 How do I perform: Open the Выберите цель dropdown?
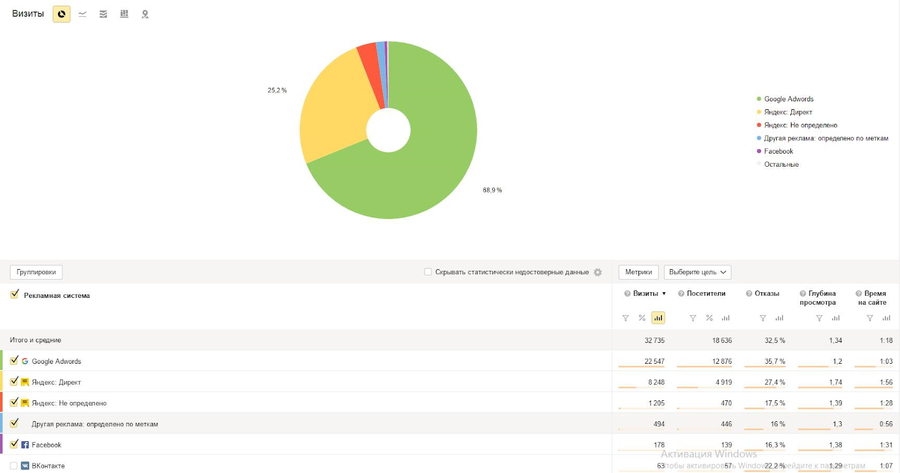click(697, 272)
